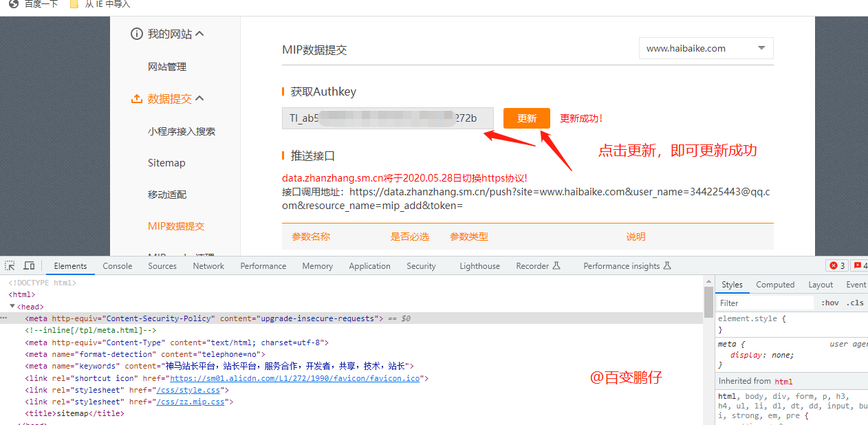Screen dimensions: 868x425
Task: Click the inspect element picker icon
Action: [10, 266]
